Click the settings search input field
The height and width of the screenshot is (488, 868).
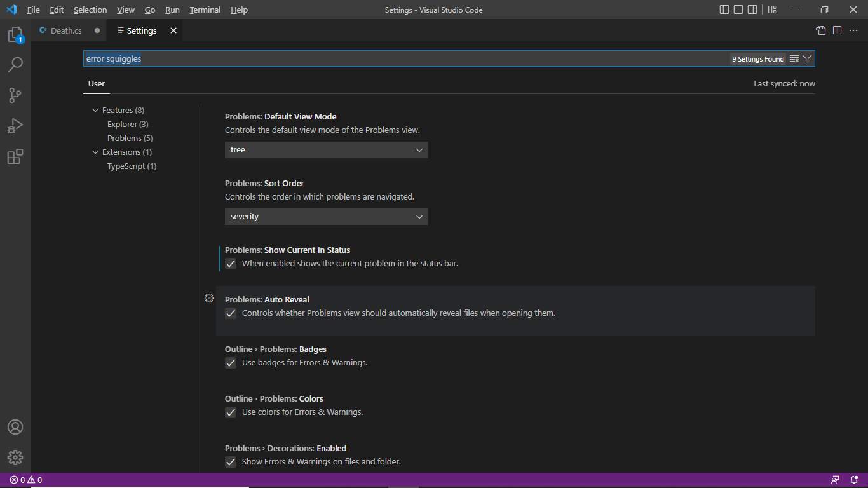(407, 58)
